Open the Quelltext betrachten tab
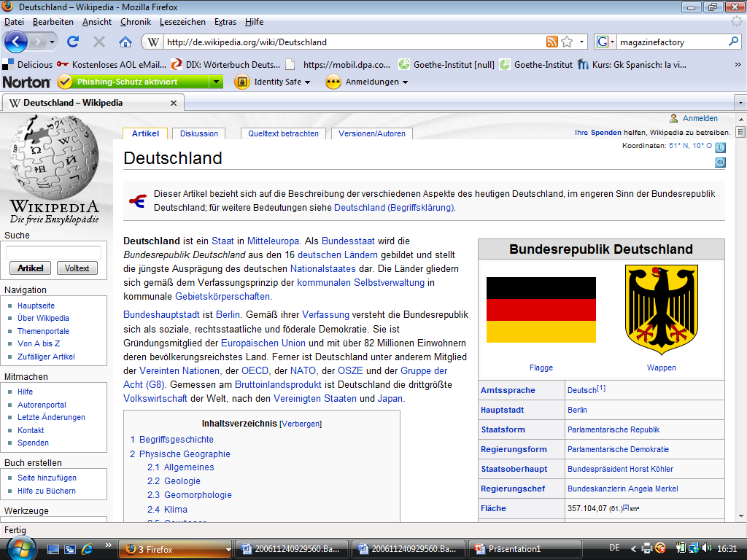Viewport: 747px width, 560px height. click(283, 134)
